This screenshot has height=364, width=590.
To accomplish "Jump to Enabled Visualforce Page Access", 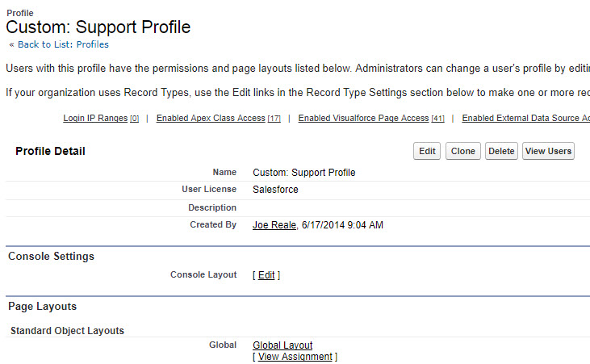I will pos(371,118).
